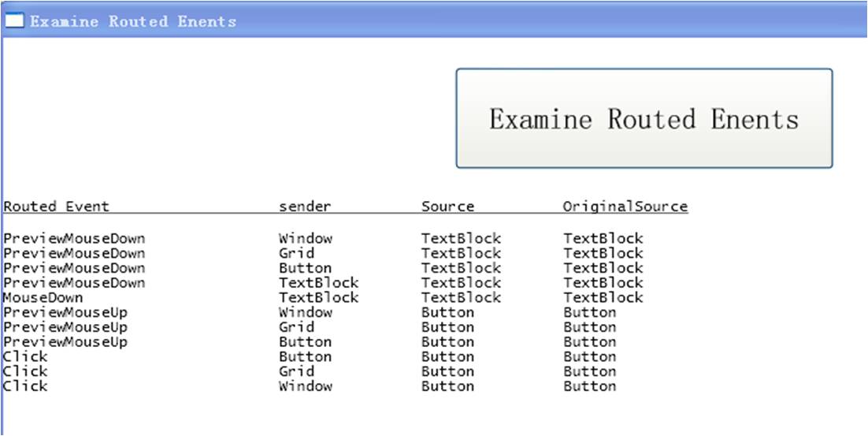The height and width of the screenshot is (436, 868).
Task: Select sender Grid in the PreviewMouseDown row
Action: point(296,253)
